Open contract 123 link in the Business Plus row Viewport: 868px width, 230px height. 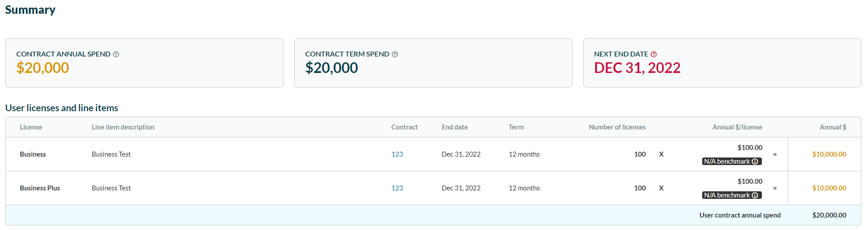pyautogui.click(x=397, y=188)
